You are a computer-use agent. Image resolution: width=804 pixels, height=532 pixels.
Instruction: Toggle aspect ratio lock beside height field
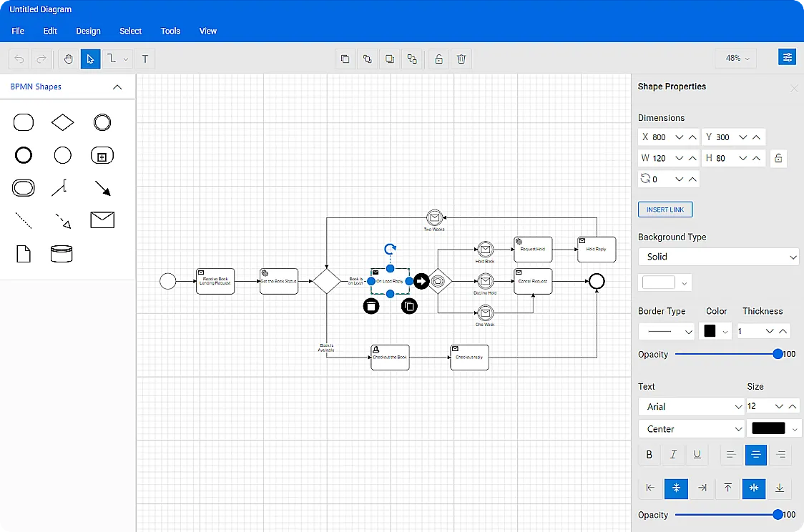coord(778,158)
